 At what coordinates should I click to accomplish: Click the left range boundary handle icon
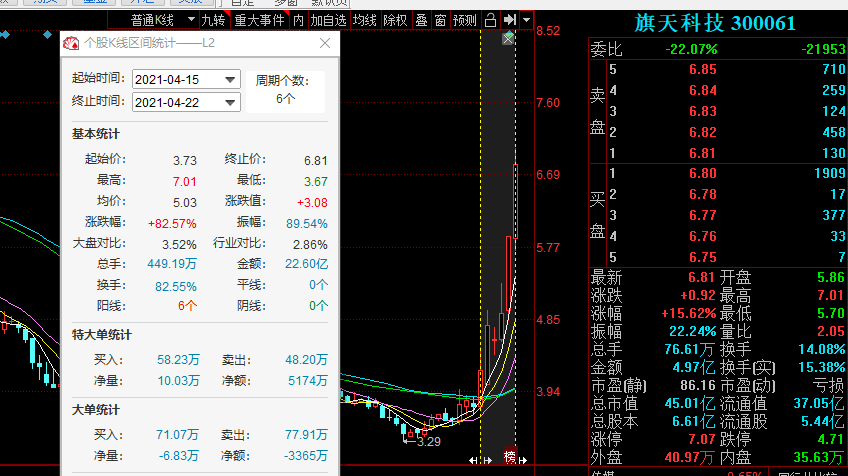coord(474,460)
